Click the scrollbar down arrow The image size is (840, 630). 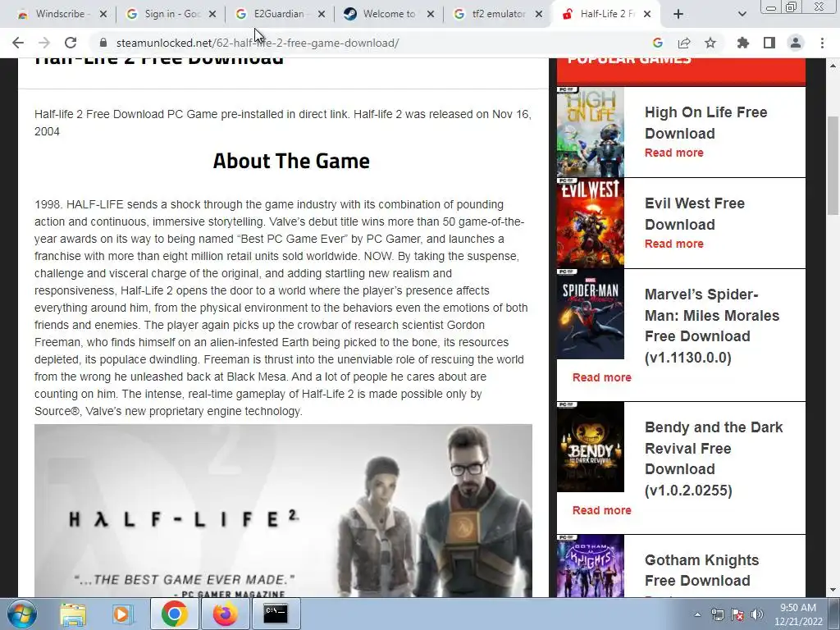(833, 590)
